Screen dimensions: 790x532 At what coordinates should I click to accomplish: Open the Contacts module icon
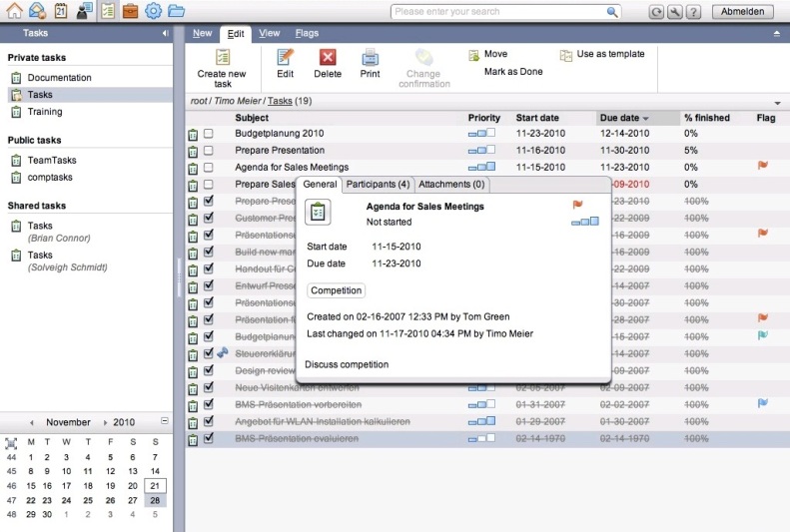(x=84, y=11)
